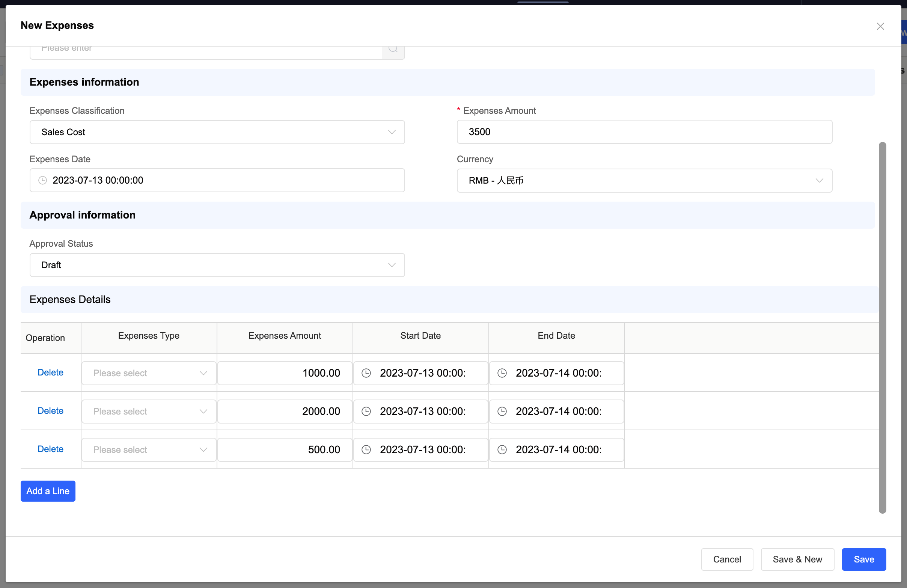Open the Currency dropdown
This screenshot has width=907, height=588.
[644, 181]
